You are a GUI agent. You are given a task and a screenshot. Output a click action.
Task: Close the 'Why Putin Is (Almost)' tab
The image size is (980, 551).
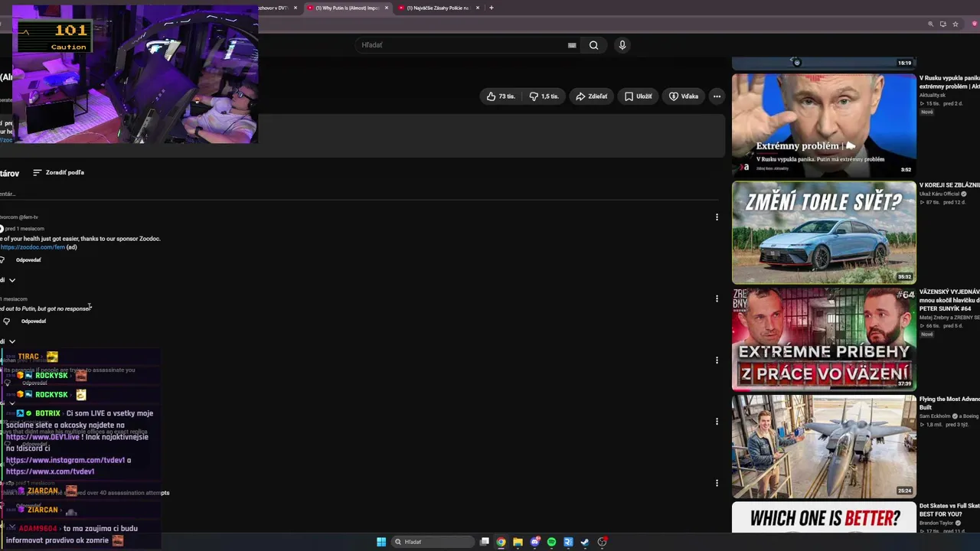coord(387,8)
